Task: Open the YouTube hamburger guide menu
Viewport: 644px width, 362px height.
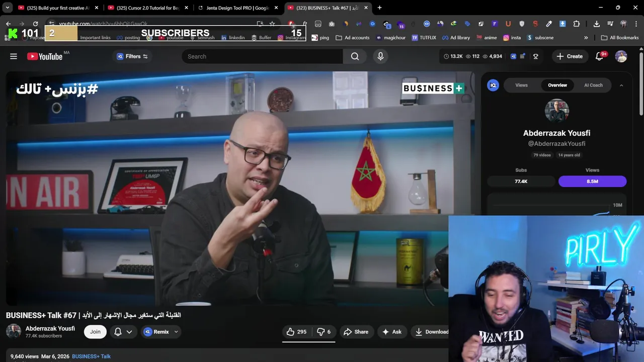Action: [14, 56]
